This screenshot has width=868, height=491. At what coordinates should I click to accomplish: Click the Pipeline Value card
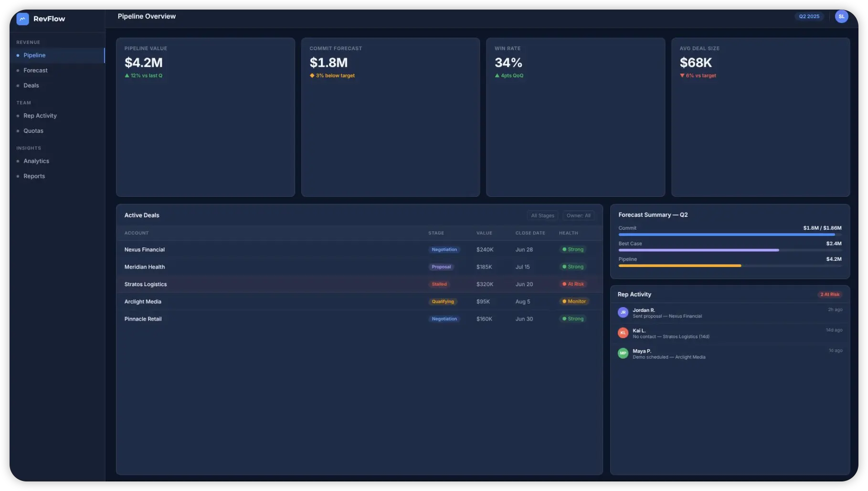pos(205,117)
